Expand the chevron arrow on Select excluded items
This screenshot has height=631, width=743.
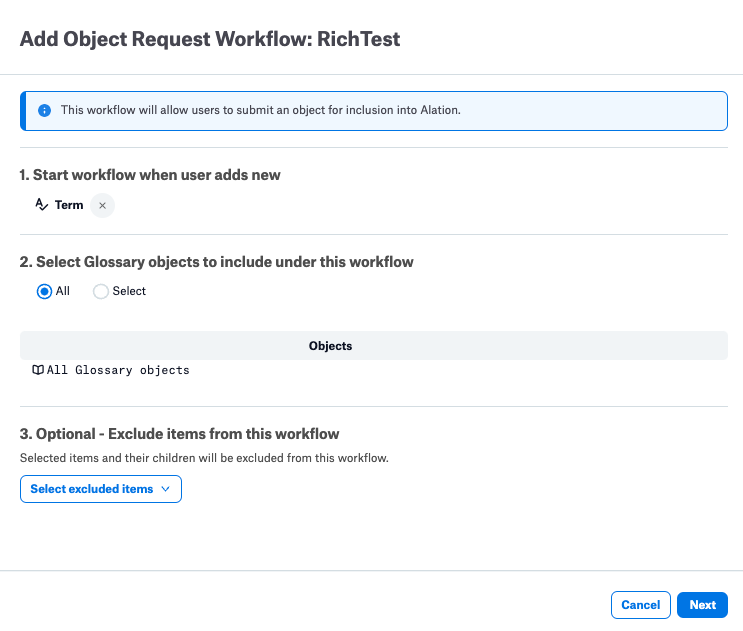(165, 489)
